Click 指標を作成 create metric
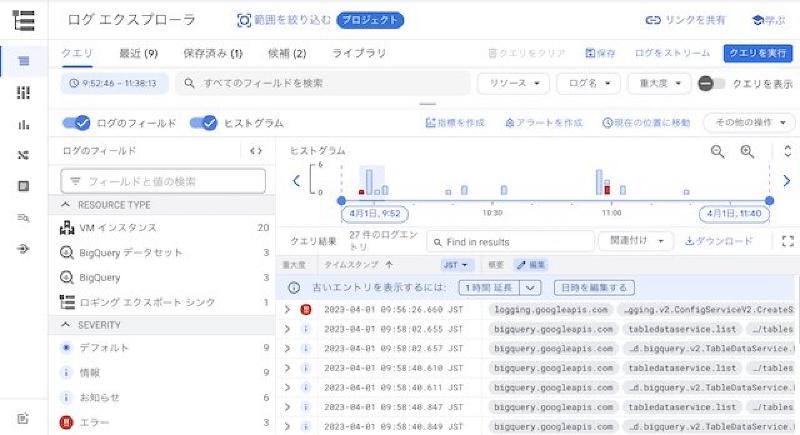This screenshot has width=800, height=435. coord(455,123)
